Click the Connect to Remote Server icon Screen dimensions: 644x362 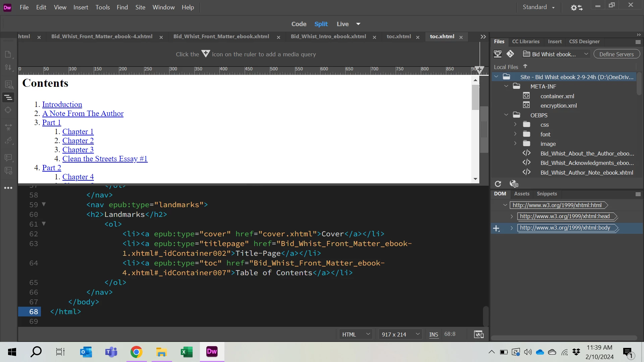(x=498, y=54)
